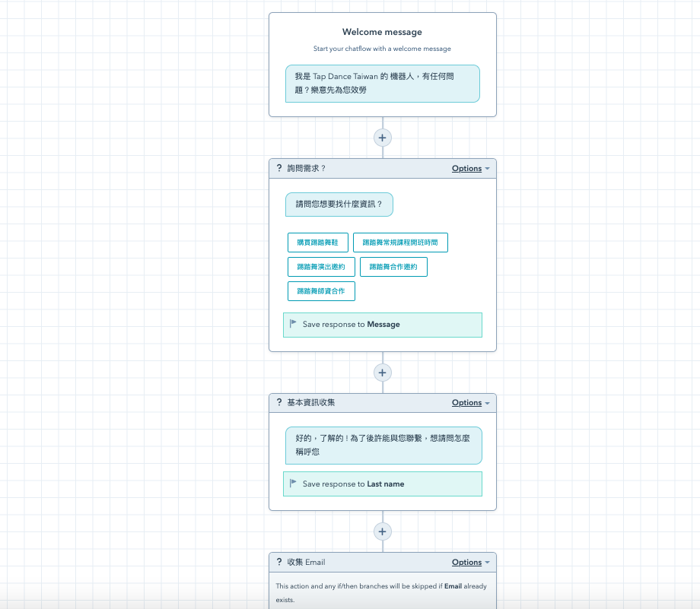Click the flag icon beside Save response to Last name

click(x=292, y=484)
